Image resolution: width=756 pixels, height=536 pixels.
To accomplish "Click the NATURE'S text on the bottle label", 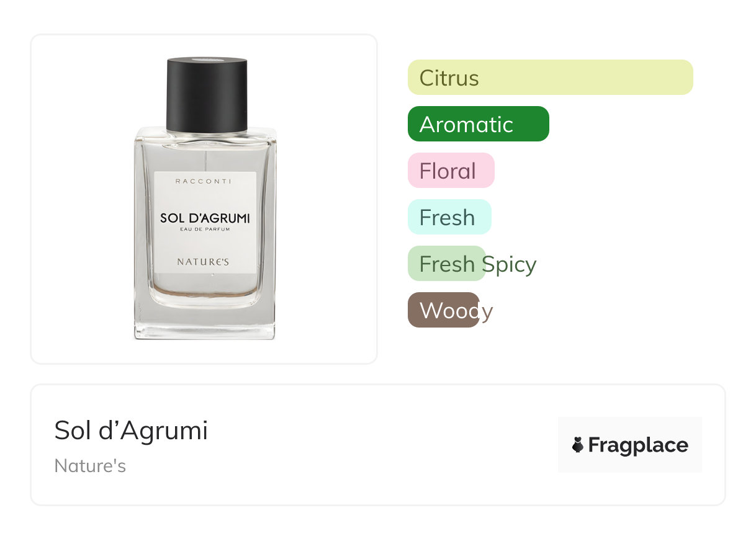I will pyautogui.click(x=203, y=262).
